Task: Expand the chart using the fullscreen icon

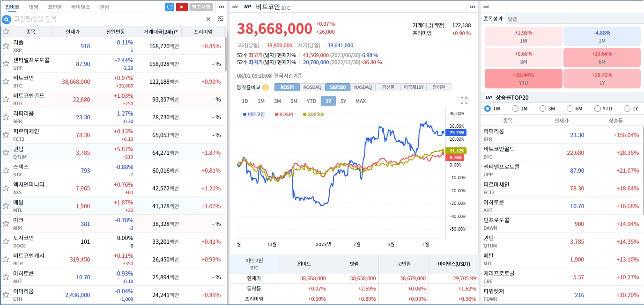Action: [463, 100]
